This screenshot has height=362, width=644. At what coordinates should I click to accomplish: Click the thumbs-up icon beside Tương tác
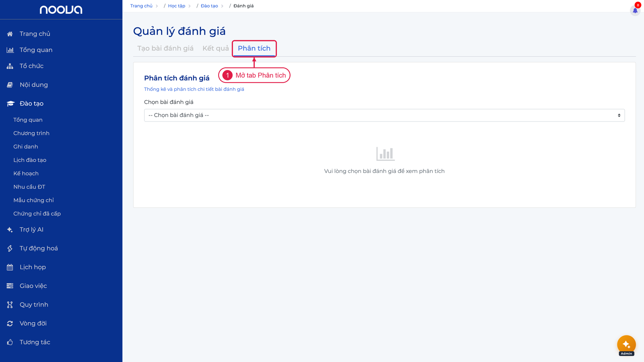tap(10, 342)
